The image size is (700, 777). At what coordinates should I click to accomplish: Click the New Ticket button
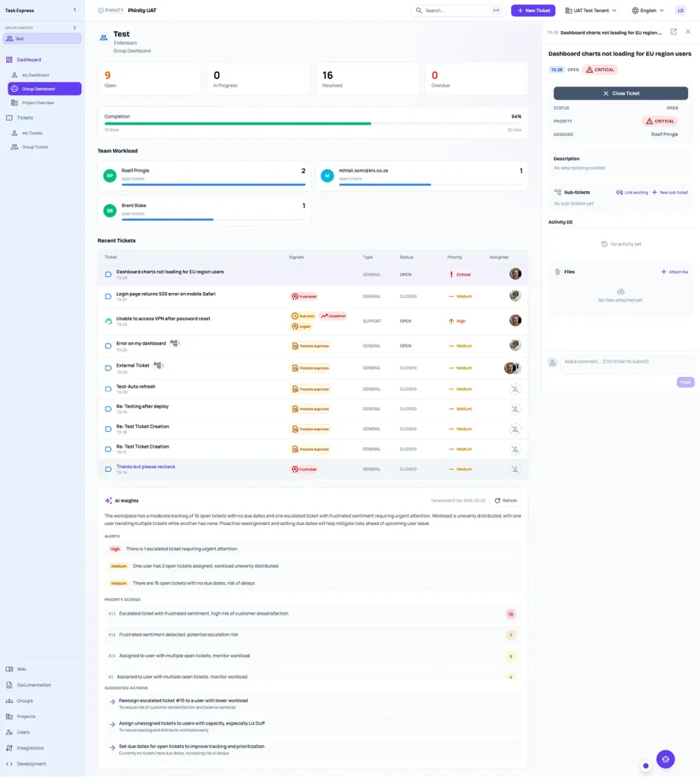pyautogui.click(x=533, y=11)
